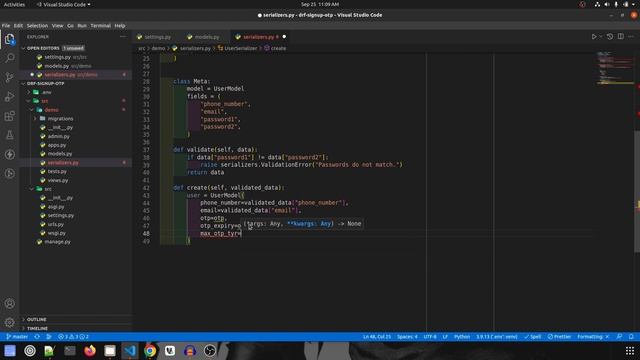Open admin.py in the file tree
This screenshot has height=360, width=640.
(58, 136)
